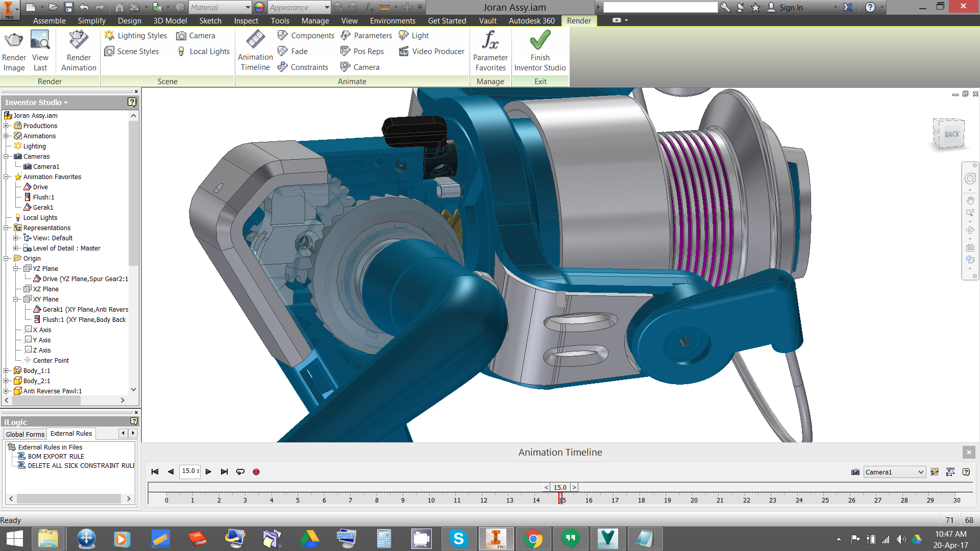Play the animation forward
980x551 pixels.
tap(208, 472)
